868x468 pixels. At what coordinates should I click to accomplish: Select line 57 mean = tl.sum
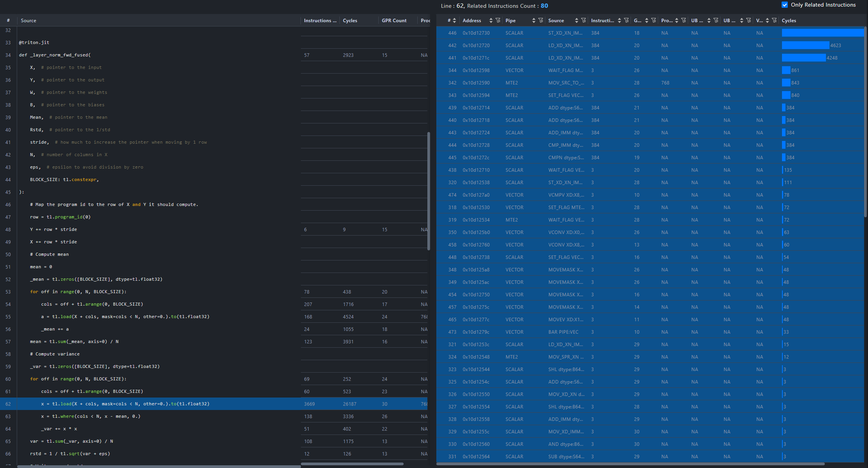[x=214, y=341]
